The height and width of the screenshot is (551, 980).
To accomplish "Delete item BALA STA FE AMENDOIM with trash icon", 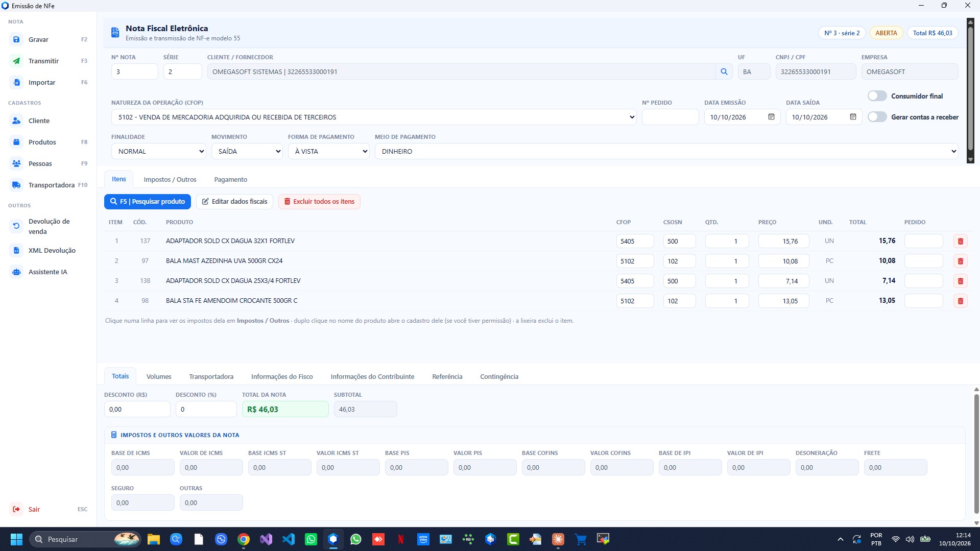I will [x=960, y=301].
